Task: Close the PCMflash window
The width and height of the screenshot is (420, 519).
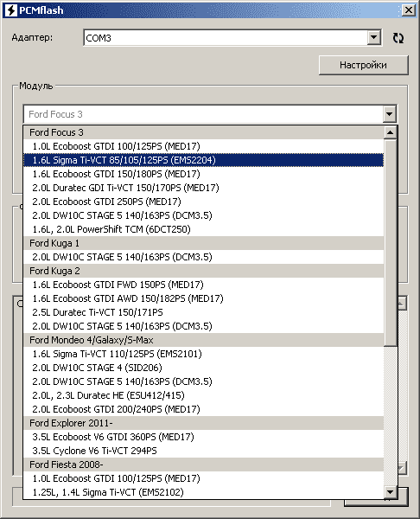Action: click(x=409, y=10)
